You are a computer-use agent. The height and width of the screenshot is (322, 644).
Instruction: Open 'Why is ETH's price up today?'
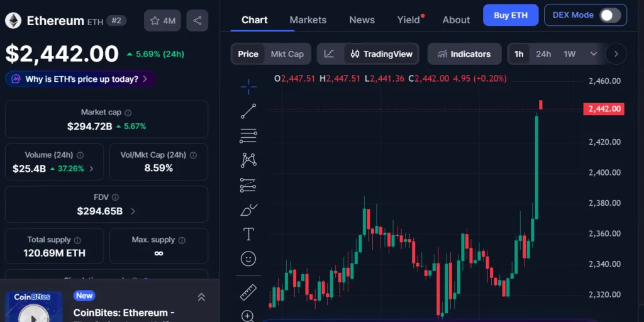[x=80, y=79]
